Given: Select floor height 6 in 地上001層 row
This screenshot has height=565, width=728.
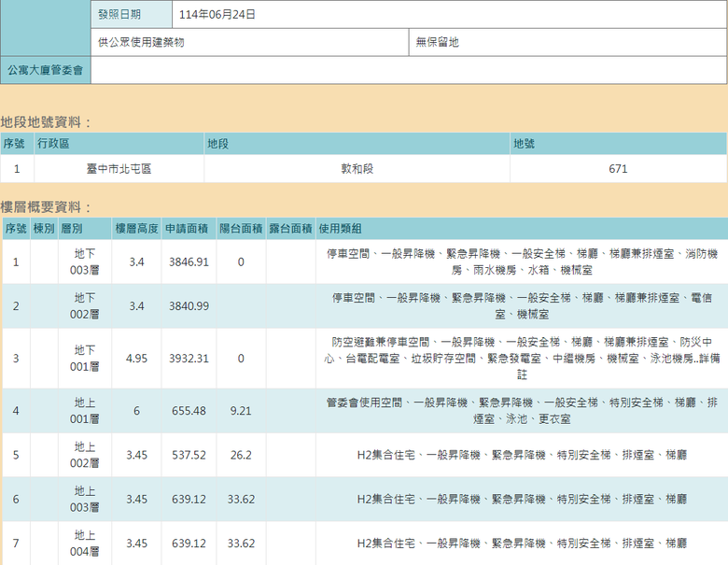Looking at the screenshot, I should point(136,411).
